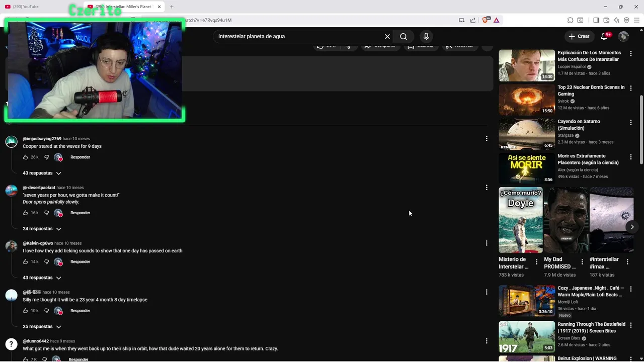Image resolution: width=644 pixels, height=362 pixels.
Task: Open 'Running Through The Battlefield 1917' thumbnail
Action: tap(527, 337)
